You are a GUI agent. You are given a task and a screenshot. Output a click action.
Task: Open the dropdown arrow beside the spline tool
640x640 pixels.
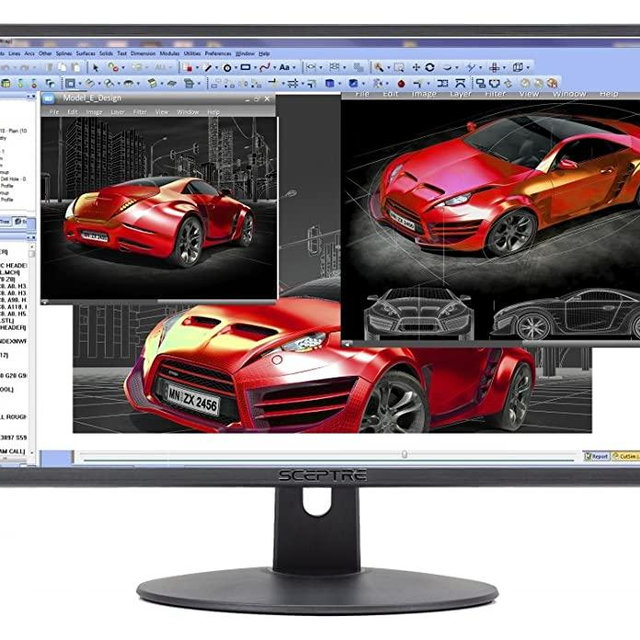[274, 68]
